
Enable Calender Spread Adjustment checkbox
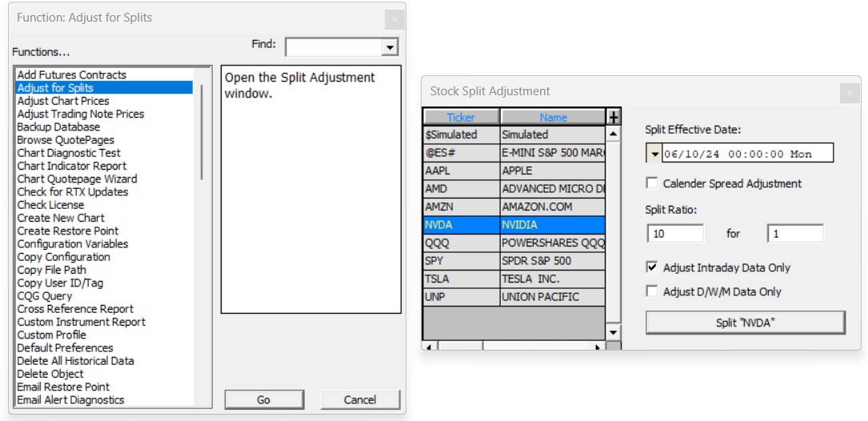pyautogui.click(x=652, y=183)
